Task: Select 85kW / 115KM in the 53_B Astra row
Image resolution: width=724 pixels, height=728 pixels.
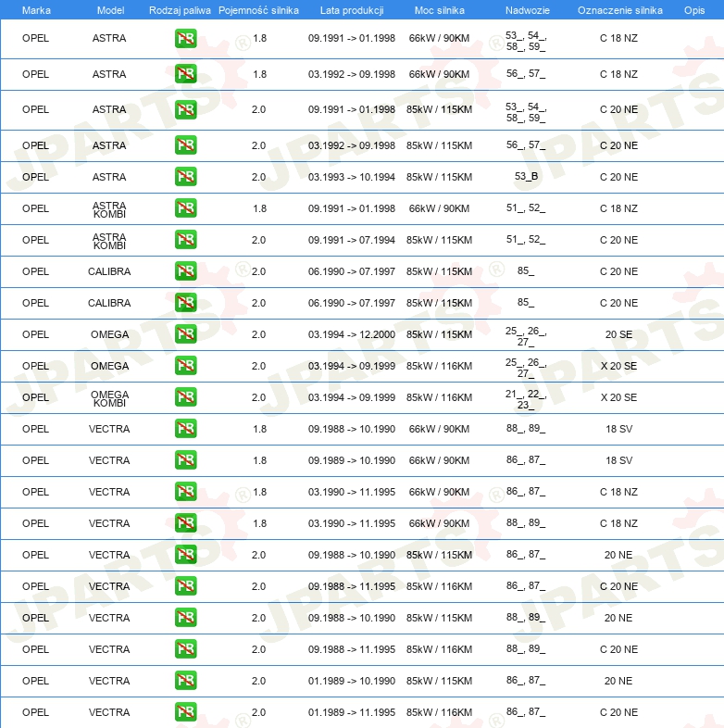Action: [x=439, y=177]
